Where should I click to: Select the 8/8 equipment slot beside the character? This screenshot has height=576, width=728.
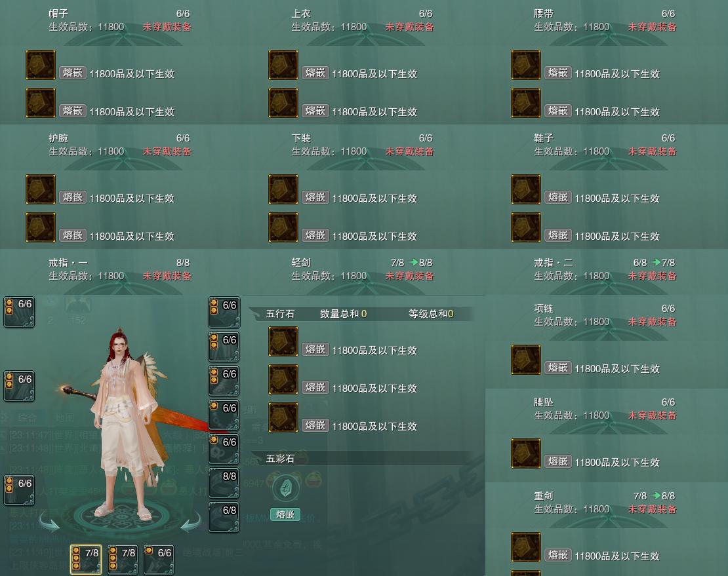[224, 483]
